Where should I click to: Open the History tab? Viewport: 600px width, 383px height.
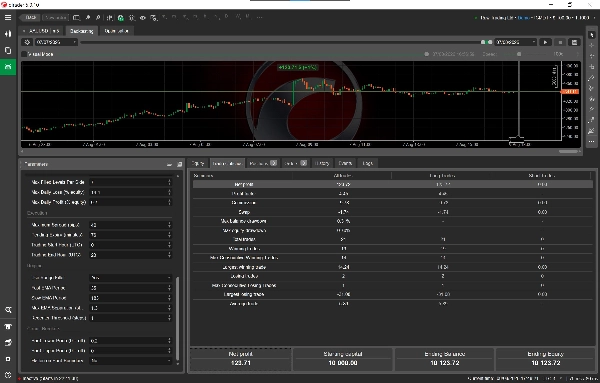click(322, 163)
